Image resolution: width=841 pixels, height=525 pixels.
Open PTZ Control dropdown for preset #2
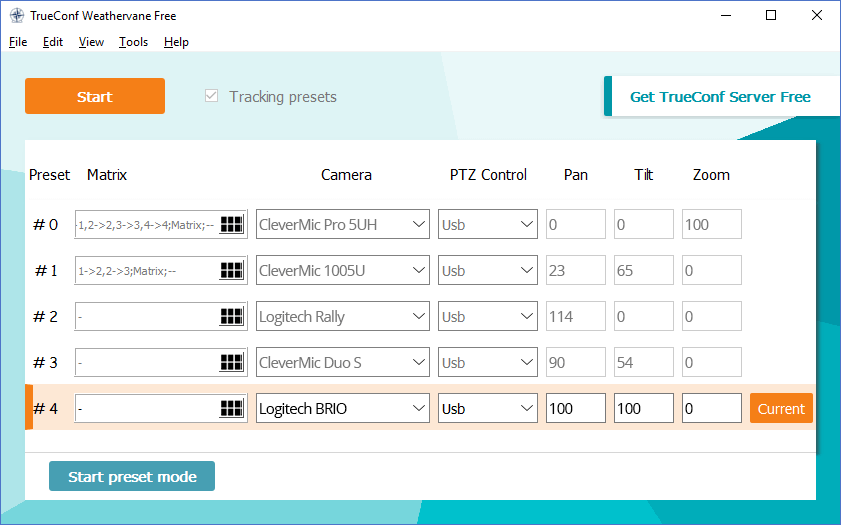488,316
